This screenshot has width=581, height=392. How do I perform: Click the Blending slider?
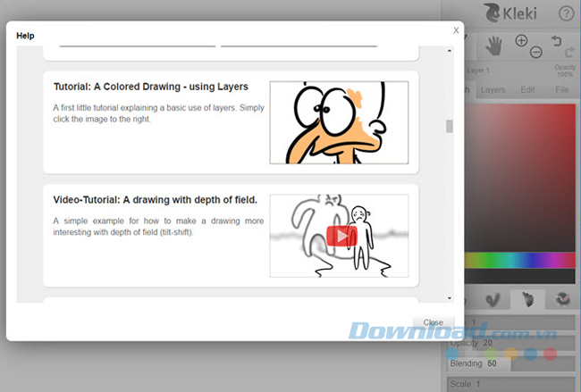click(510, 363)
